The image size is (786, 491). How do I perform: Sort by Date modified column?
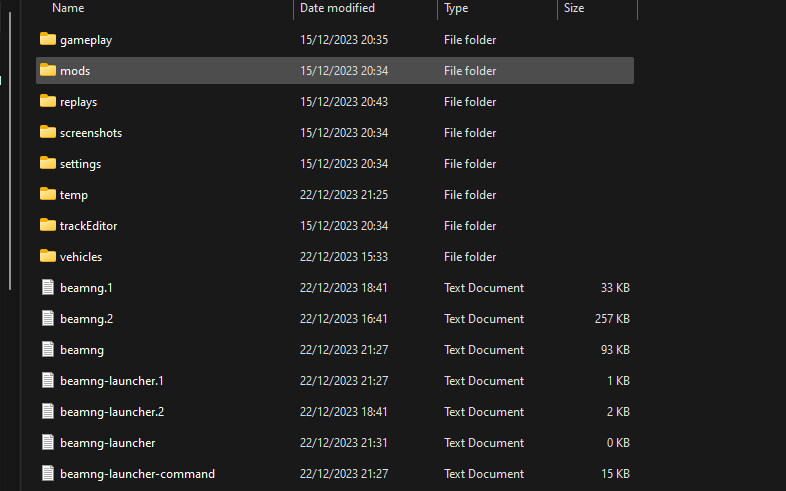[x=337, y=8]
